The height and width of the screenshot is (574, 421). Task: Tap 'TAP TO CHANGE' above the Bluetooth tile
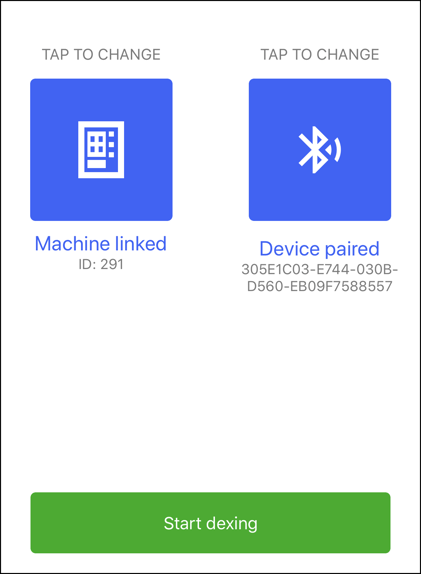point(320,55)
